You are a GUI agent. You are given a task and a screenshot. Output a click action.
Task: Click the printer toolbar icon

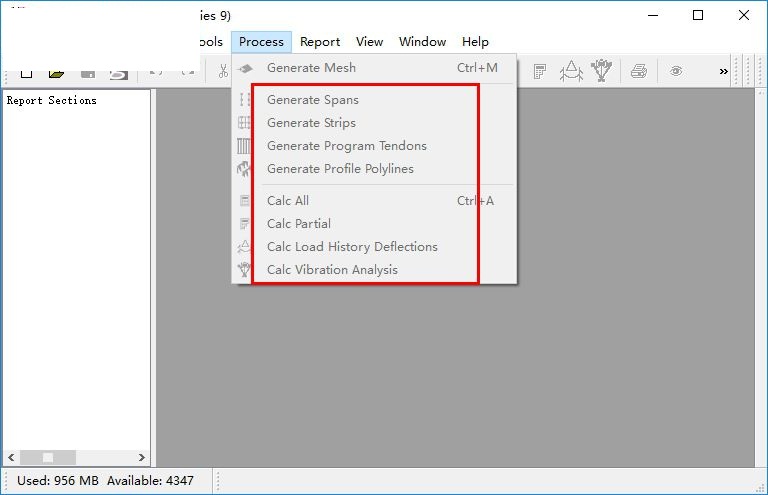pos(639,71)
